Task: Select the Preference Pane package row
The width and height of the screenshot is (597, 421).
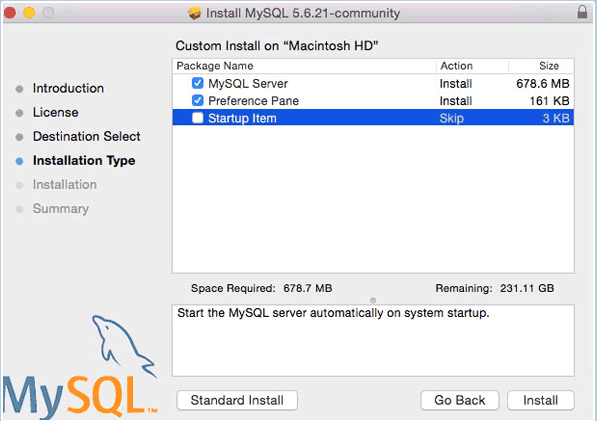Action: pos(373,101)
